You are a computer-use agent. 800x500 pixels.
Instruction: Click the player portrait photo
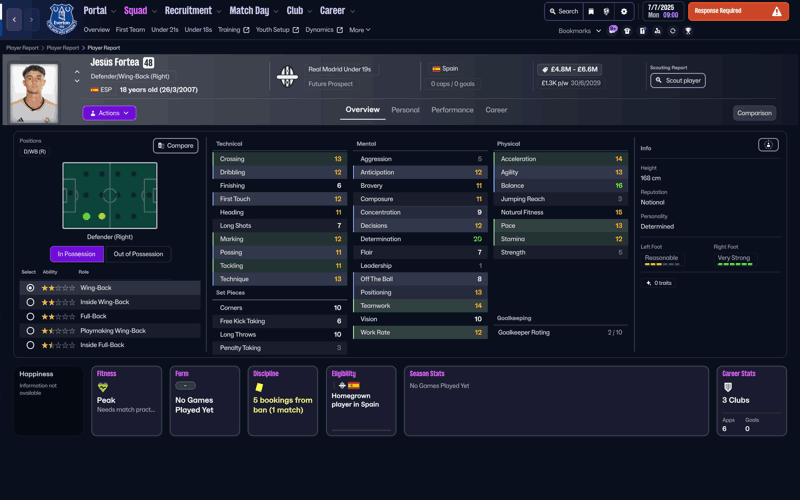(x=34, y=93)
